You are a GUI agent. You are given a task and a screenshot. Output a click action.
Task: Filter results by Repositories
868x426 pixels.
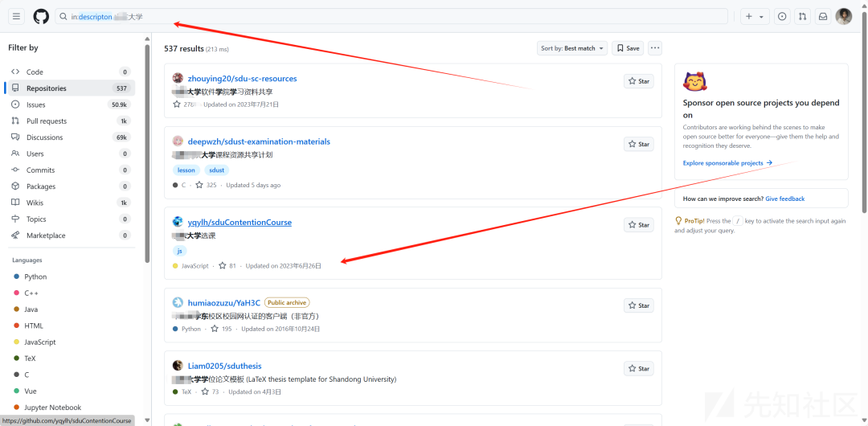[72, 88]
